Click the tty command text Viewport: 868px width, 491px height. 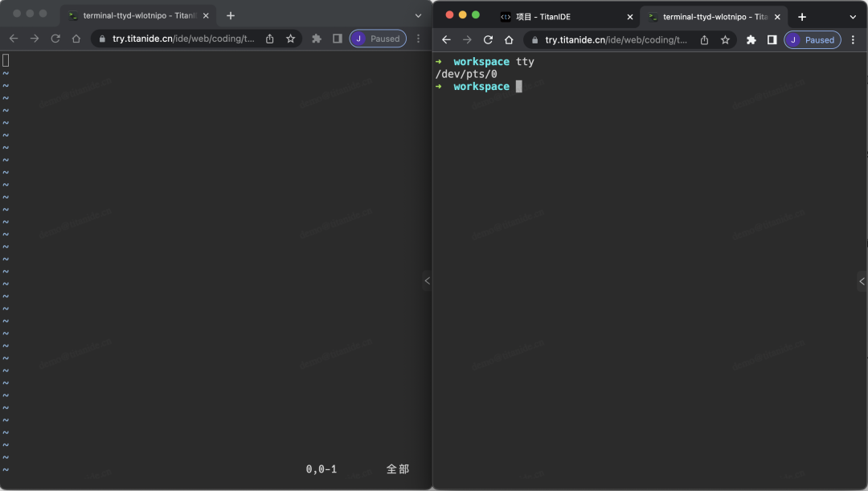(x=525, y=61)
